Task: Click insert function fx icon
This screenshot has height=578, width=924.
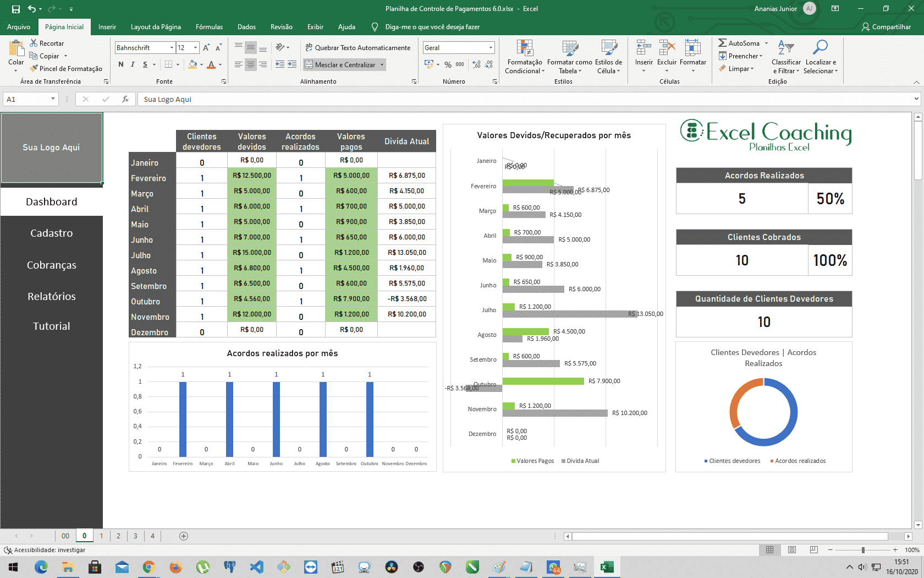Action: click(x=125, y=99)
